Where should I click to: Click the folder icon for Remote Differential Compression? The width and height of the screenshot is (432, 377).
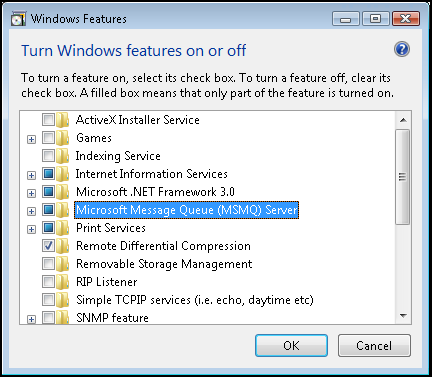pyautogui.click(x=62, y=246)
